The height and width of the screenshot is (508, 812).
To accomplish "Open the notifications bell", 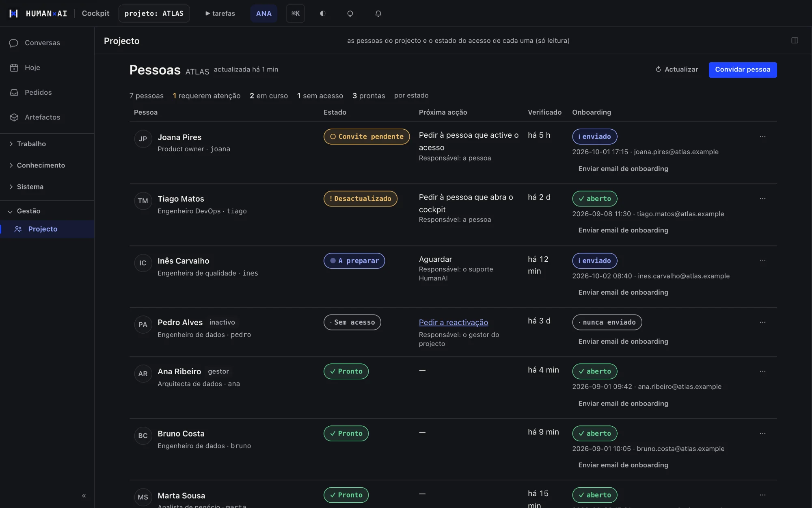I will [x=378, y=13].
